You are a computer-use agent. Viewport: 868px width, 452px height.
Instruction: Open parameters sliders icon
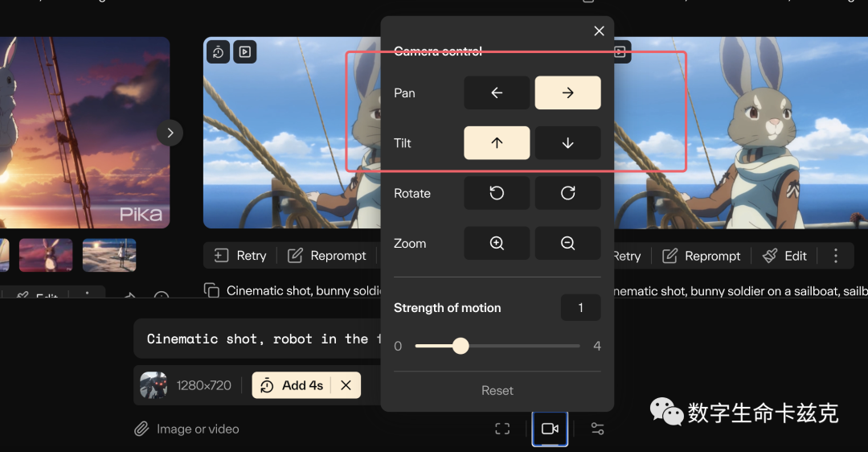pyautogui.click(x=597, y=429)
